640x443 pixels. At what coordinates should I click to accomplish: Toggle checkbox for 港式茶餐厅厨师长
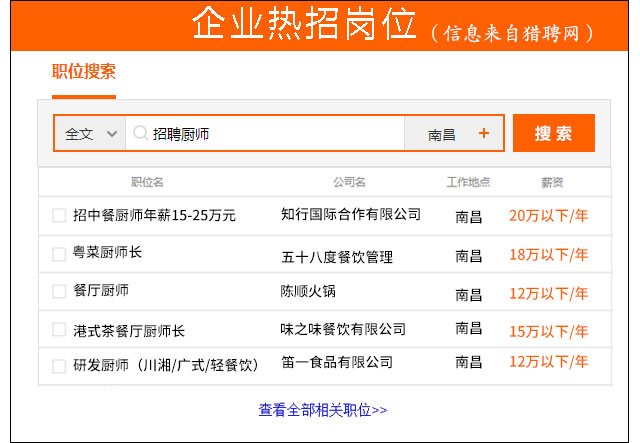[x=59, y=329]
